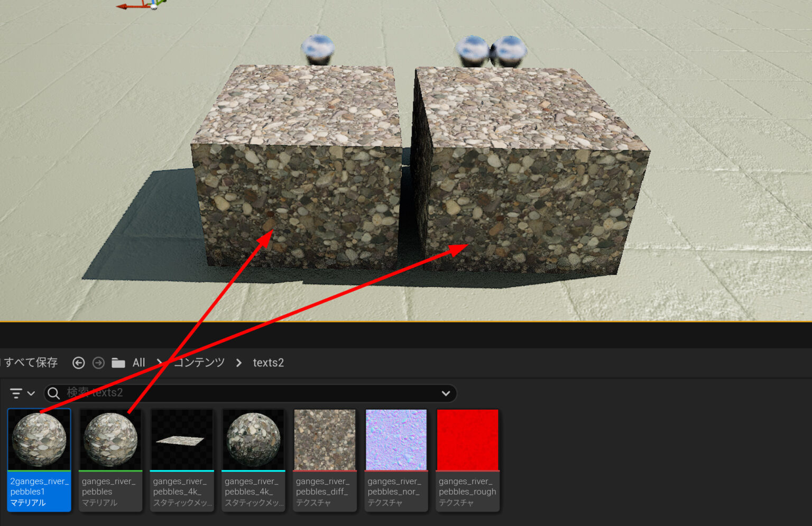Select the 2ganges_river_pebbles1 material sphere icon

point(39,439)
